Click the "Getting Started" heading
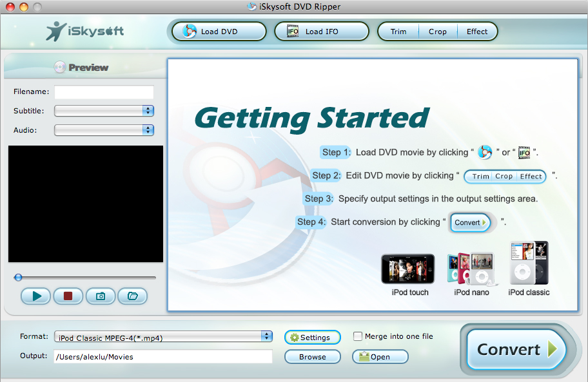Screen dimensions: 588x382 (x=311, y=119)
